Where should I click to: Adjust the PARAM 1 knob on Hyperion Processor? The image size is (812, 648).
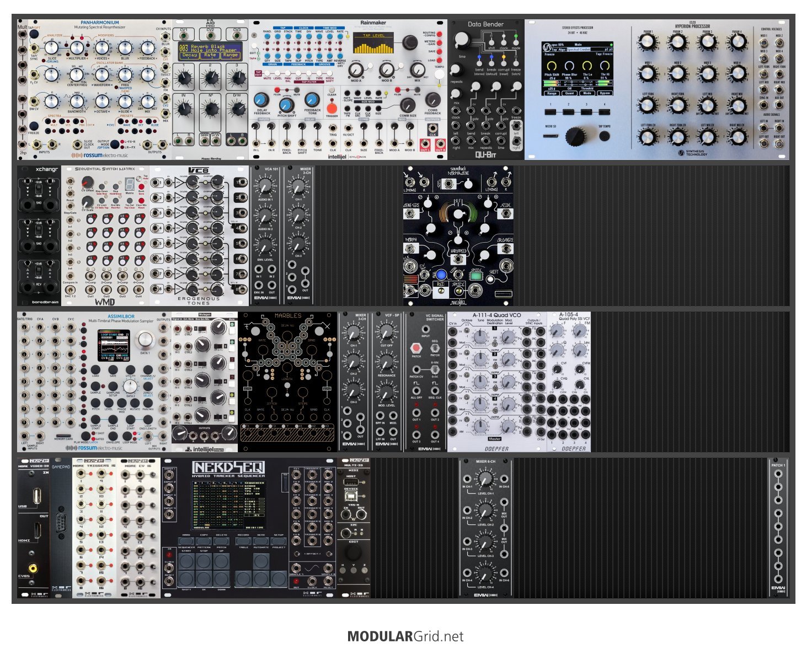point(648,43)
